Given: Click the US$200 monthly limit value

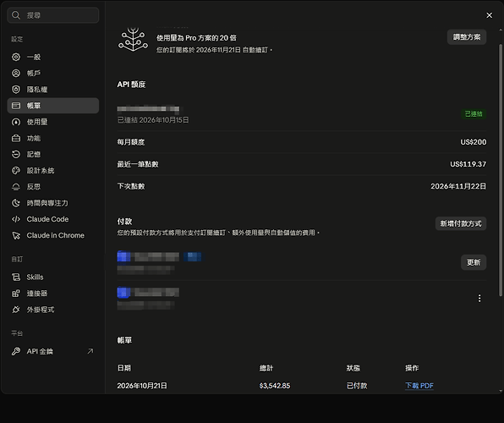Looking at the screenshot, I should 474,142.
